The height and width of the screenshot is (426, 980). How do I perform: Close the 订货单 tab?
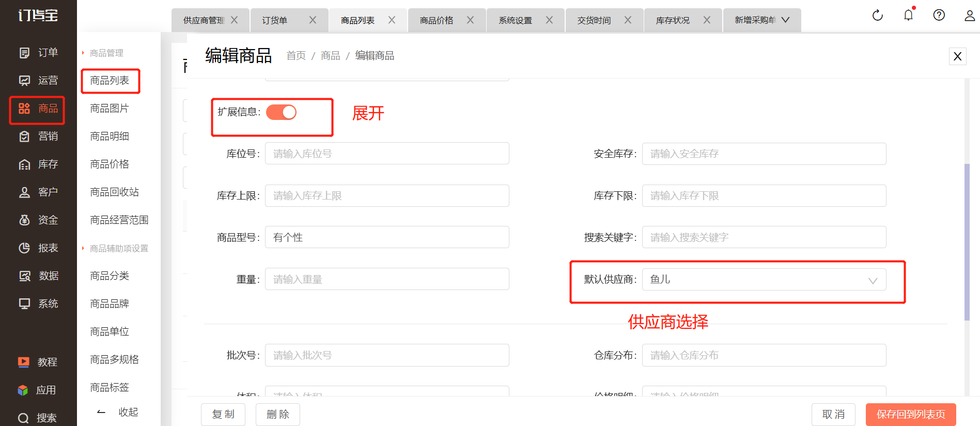coord(313,20)
